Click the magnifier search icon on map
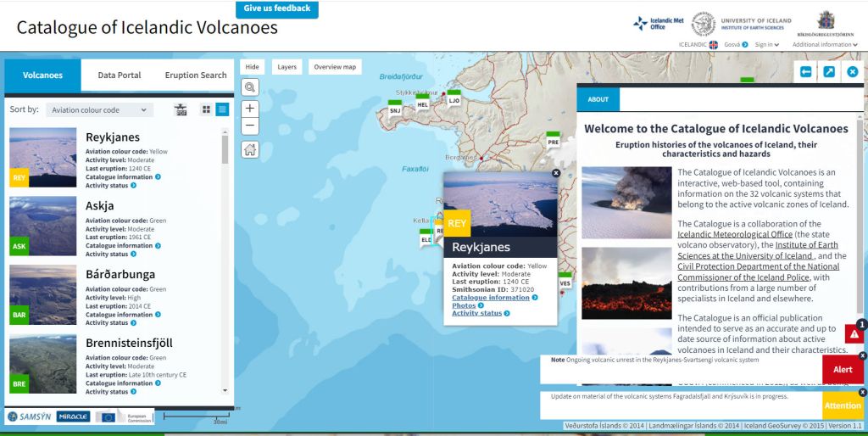The image size is (868, 436). [x=250, y=87]
